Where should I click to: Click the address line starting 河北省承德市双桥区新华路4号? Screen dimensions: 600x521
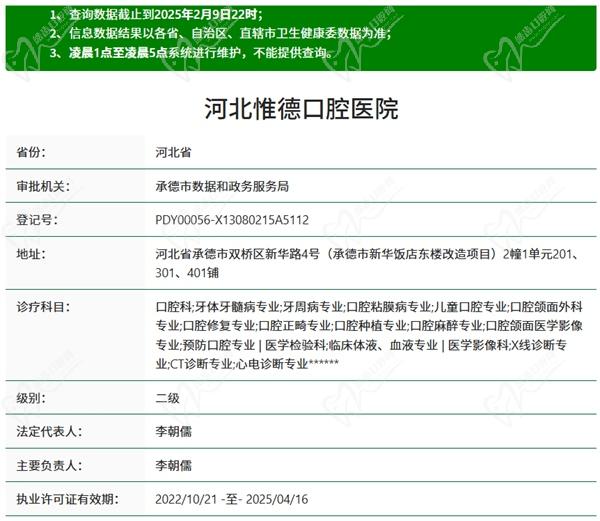point(367,254)
